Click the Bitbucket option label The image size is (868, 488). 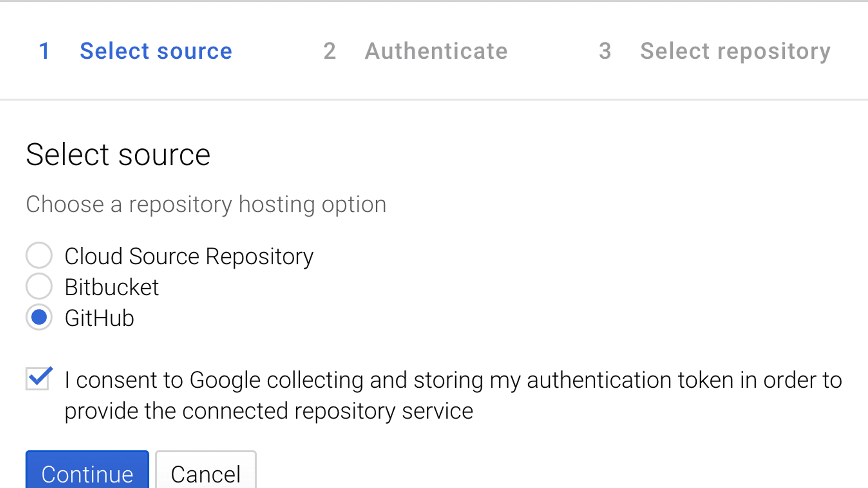[112, 287]
